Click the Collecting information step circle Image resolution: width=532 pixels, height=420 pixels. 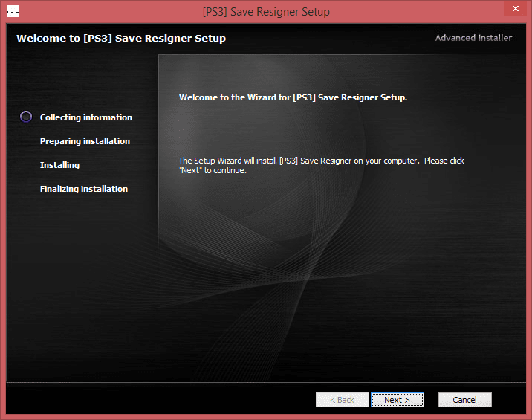point(26,117)
